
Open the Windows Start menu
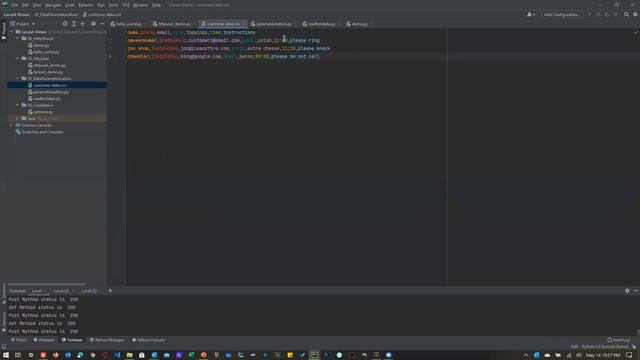[6, 355]
